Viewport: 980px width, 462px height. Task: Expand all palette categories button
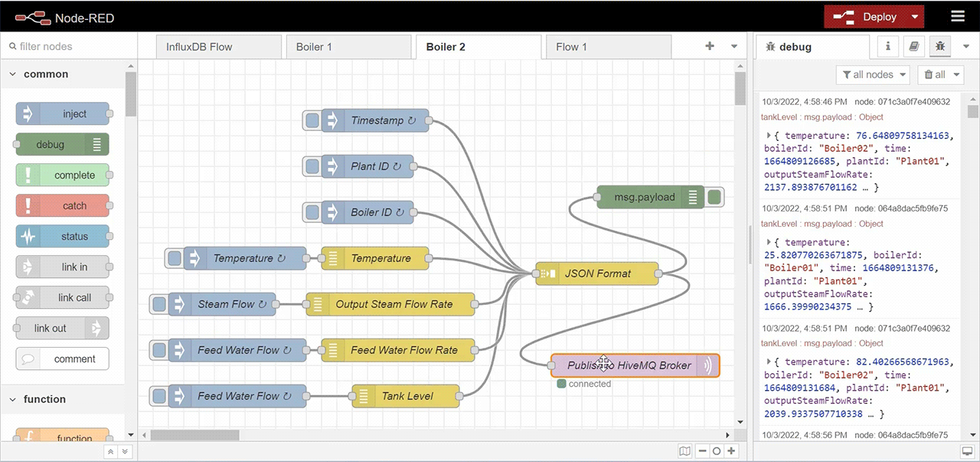pos(126,452)
